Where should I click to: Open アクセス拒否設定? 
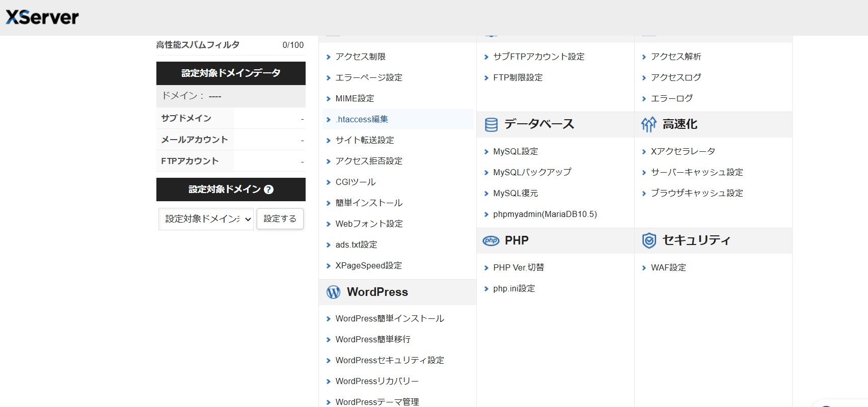369,161
